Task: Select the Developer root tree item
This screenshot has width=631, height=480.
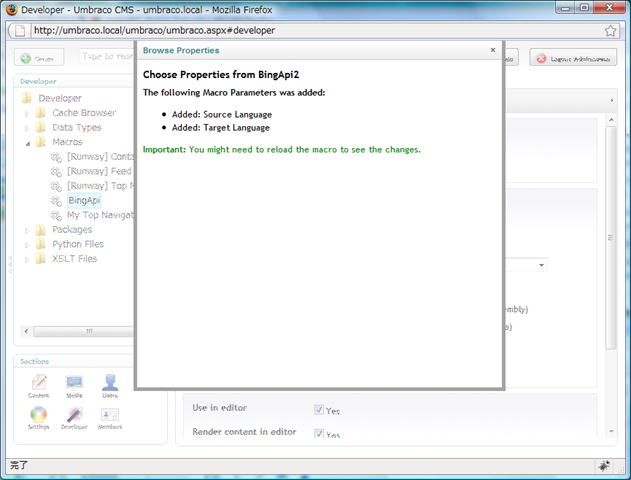Action: (x=60, y=98)
